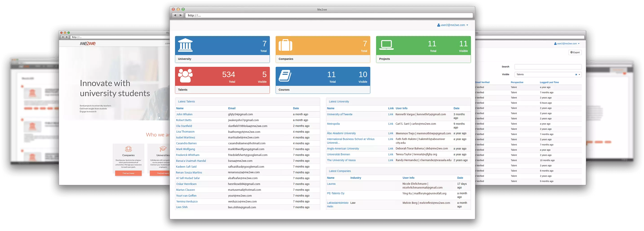Click the Export button in the right window
This screenshot has width=644, height=231.
[x=575, y=53]
